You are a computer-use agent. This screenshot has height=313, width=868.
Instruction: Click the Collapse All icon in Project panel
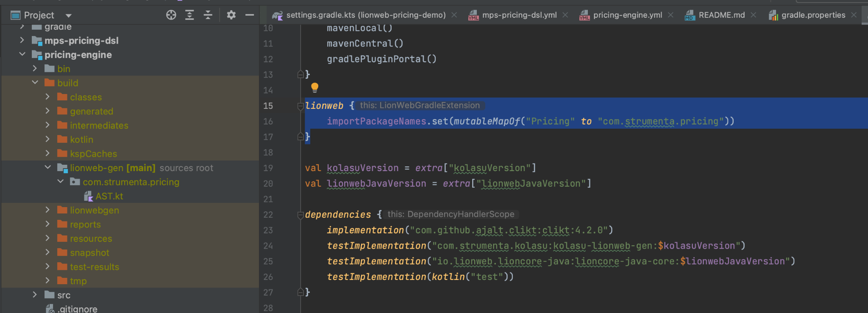(208, 15)
